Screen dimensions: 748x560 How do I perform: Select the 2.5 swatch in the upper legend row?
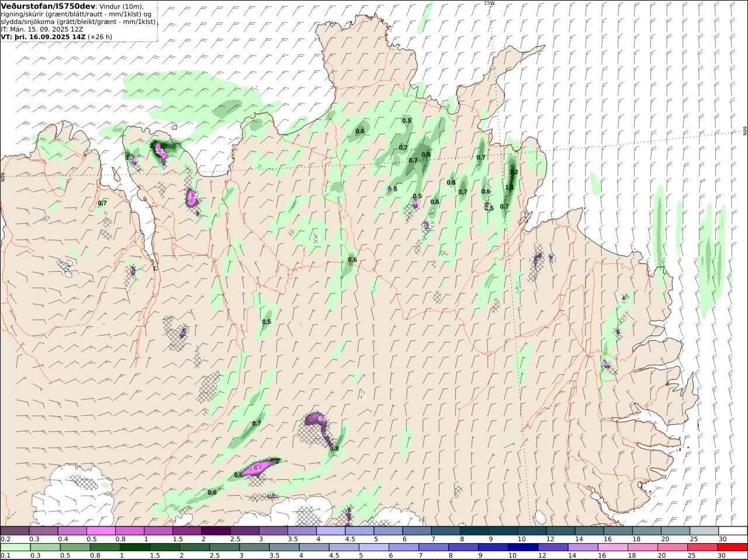coord(244,531)
